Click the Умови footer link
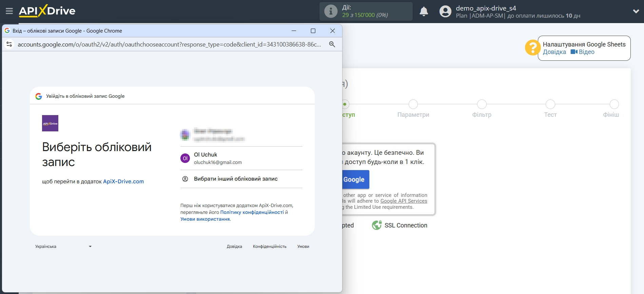This screenshot has width=644, height=294. click(303, 246)
